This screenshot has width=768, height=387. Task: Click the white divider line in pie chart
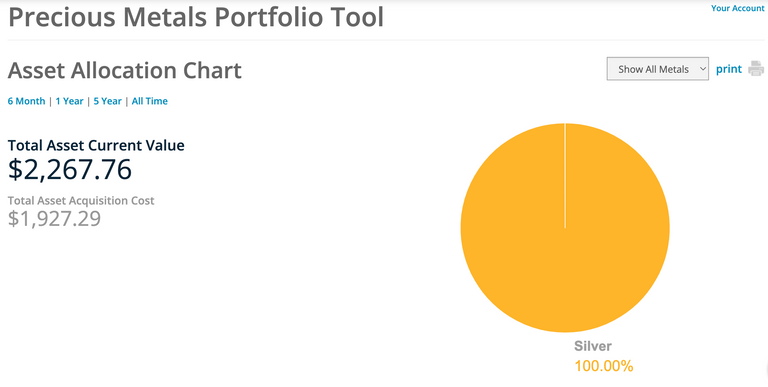click(565, 175)
